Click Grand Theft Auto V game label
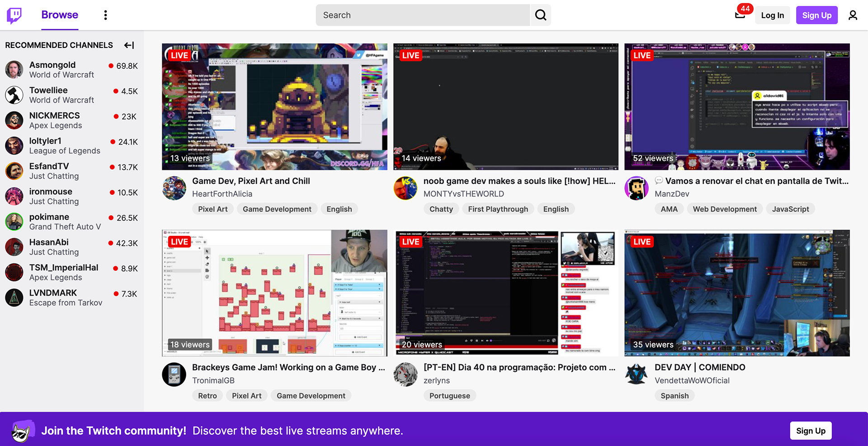The height and width of the screenshot is (446, 868). 65,227
